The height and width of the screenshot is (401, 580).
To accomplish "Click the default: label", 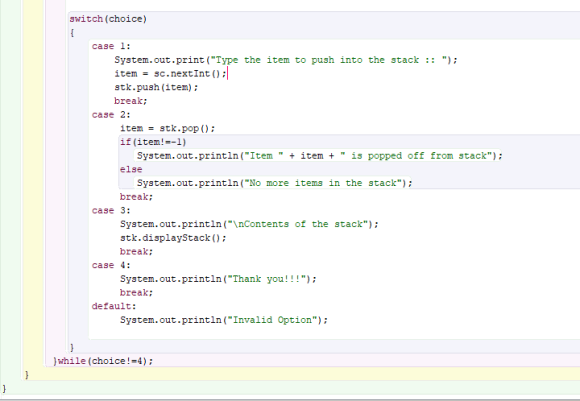I will click(114, 306).
